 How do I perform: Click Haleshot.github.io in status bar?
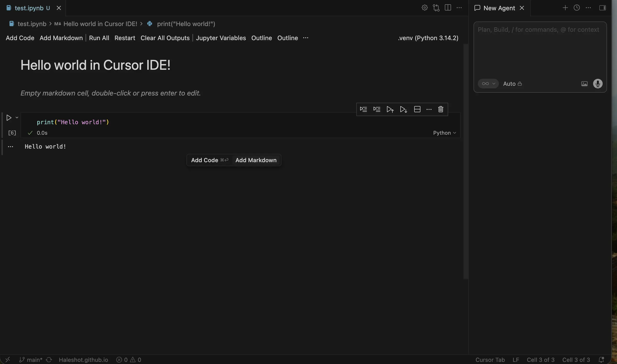[83, 360]
